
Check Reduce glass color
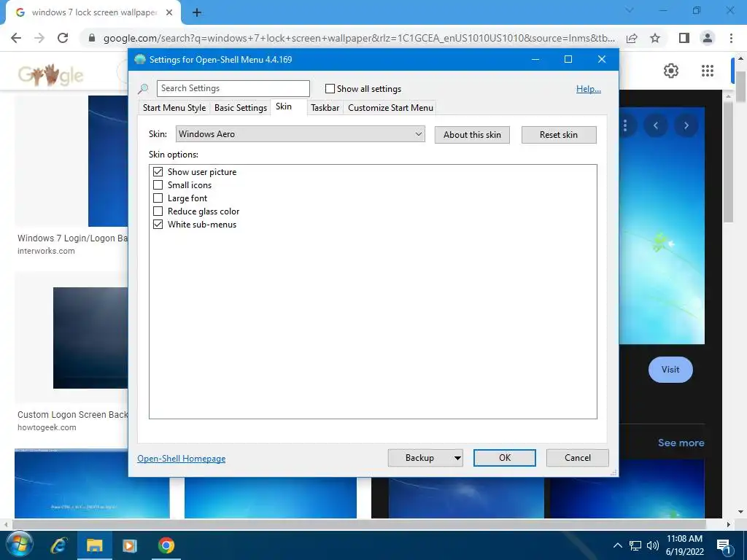point(158,211)
